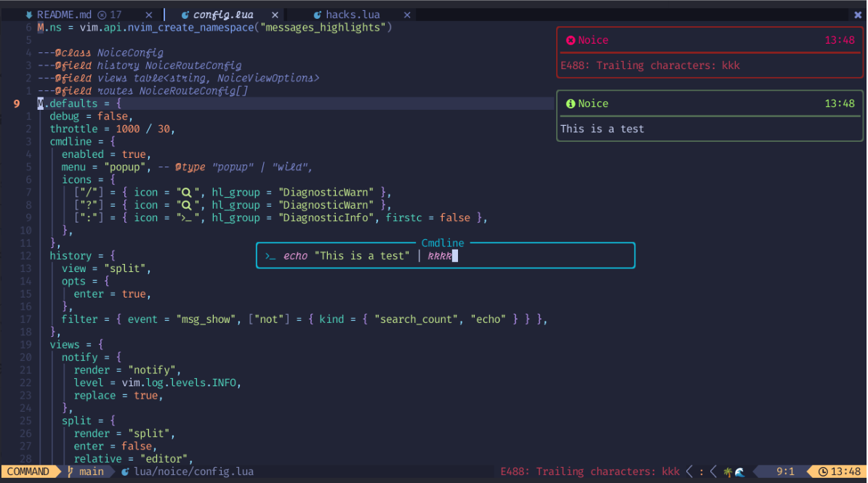Click the info notification 13:48 timestamp

[x=839, y=103]
